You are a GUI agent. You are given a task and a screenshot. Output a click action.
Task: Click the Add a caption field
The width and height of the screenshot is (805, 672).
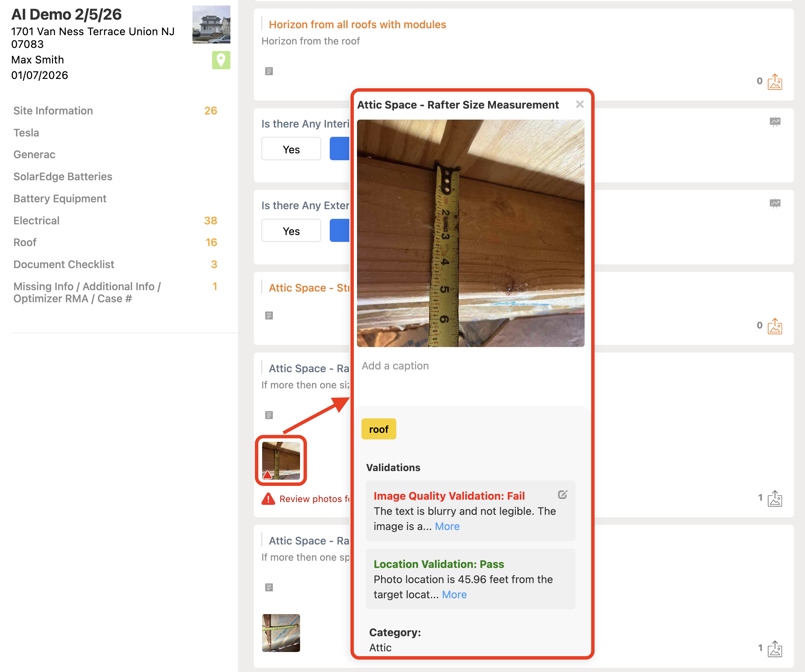395,366
